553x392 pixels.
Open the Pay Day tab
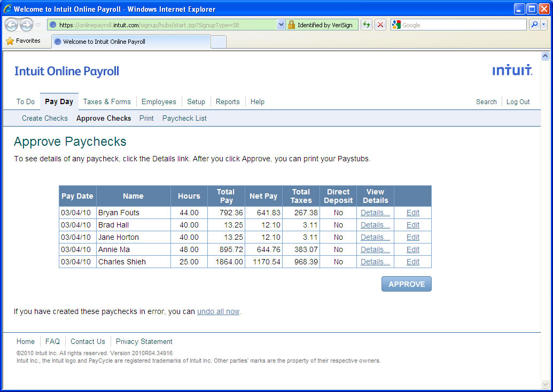tap(59, 101)
